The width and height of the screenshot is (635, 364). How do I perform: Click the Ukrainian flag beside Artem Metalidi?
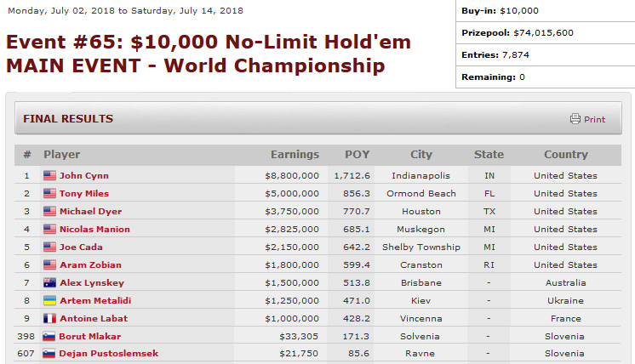click(49, 301)
